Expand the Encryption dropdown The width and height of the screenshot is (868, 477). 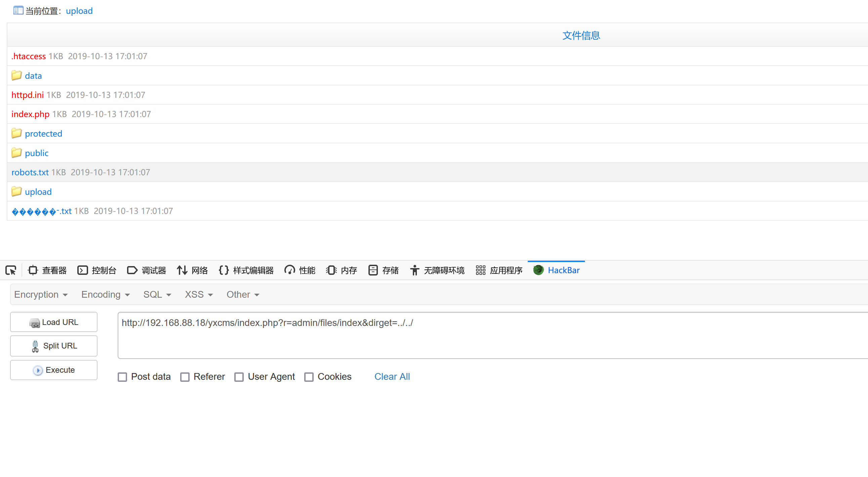[x=41, y=295]
